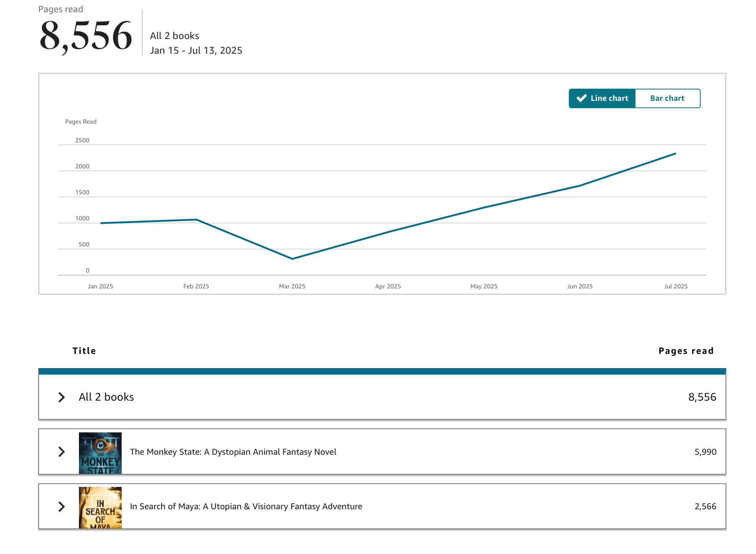Viewport: 756px width, 554px height.
Task: Click In Search of Maya book title
Action: click(x=246, y=506)
